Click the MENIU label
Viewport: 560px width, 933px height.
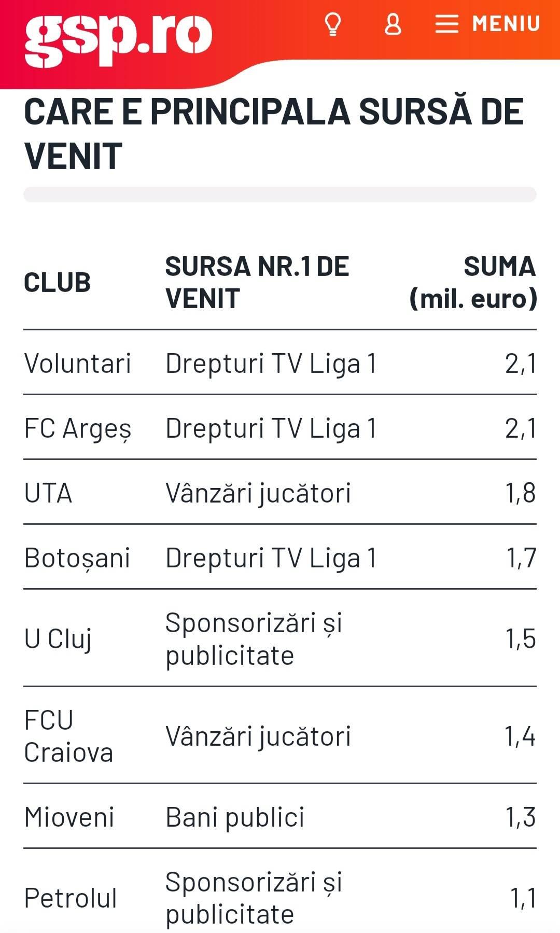506,24
